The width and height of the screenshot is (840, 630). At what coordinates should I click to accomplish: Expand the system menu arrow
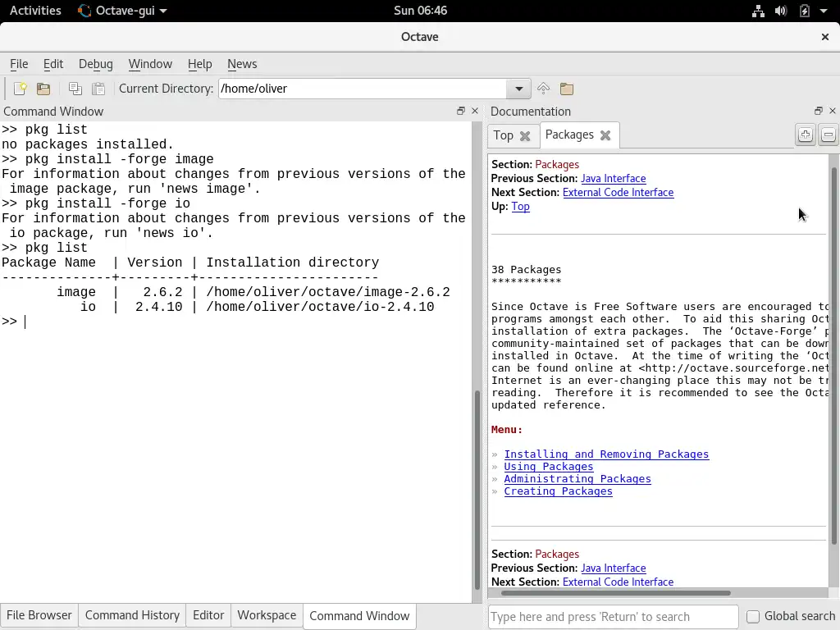pyautogui.click(x=824, y=11)
